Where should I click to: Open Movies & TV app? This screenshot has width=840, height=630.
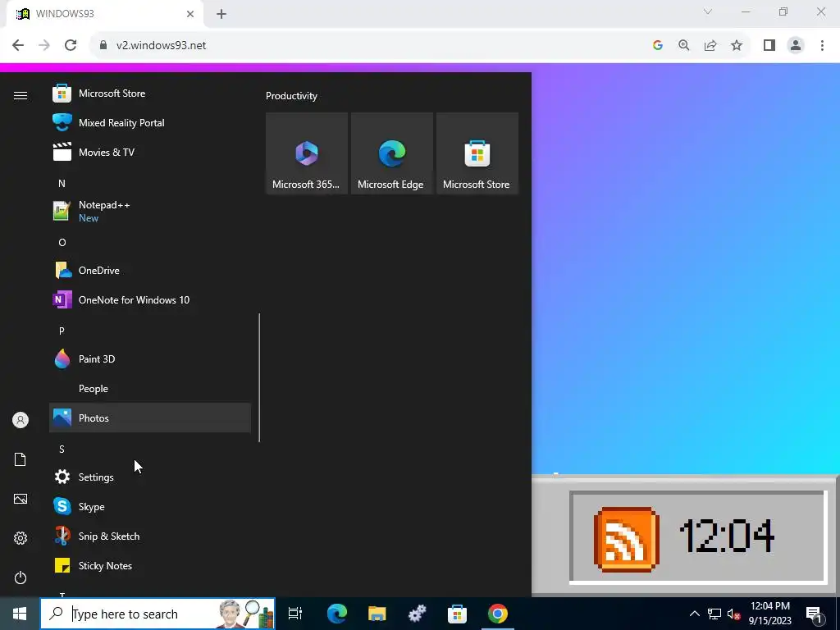point(150,152)
